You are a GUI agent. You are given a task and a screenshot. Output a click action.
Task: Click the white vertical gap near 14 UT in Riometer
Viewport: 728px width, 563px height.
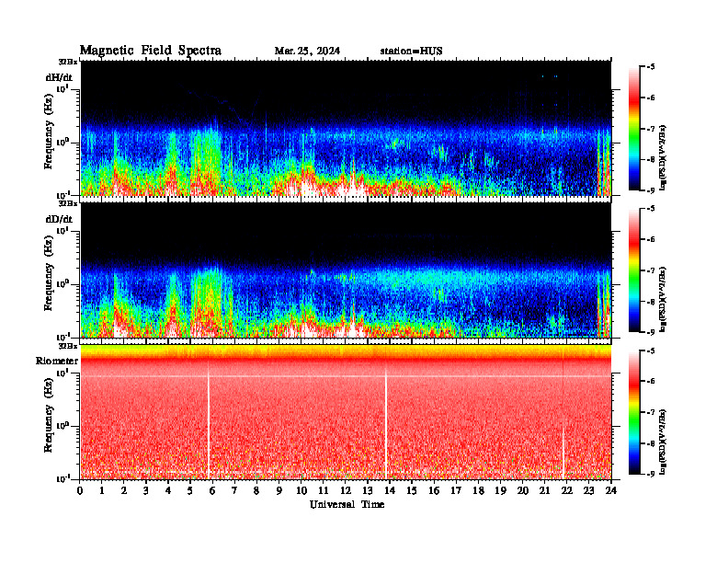tap(386, 423)
